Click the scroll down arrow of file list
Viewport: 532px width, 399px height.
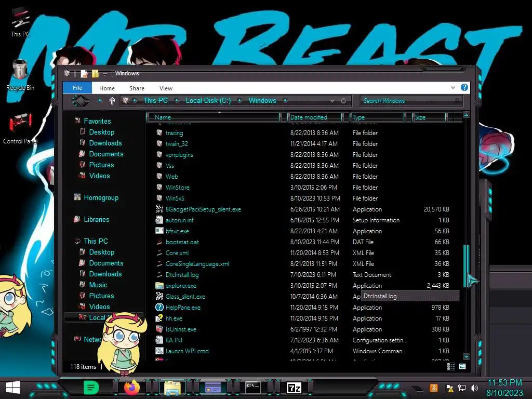point(466,356)
